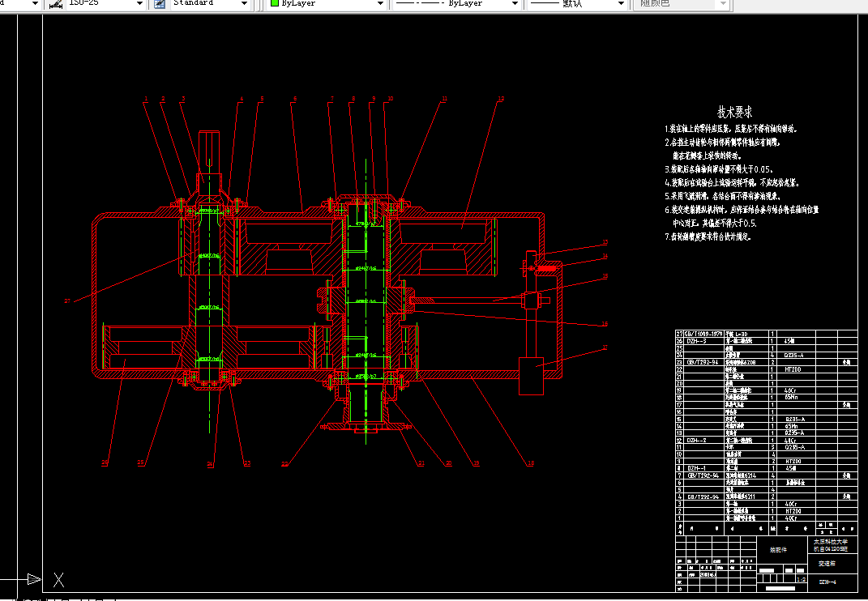The height and width of the screenshot is (601, 868).
Task: Select technical requirement line 1 text
Action: (731, 129)
